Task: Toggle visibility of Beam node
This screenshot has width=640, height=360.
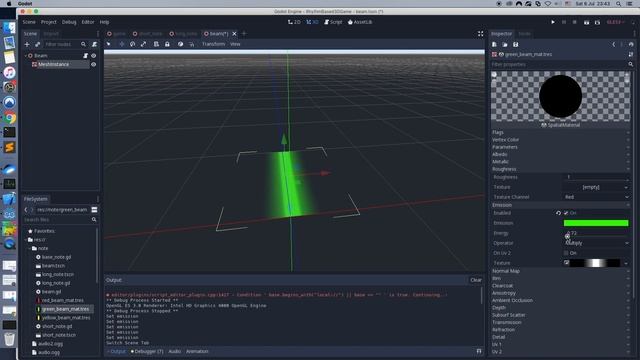Action: pos(94,56)
